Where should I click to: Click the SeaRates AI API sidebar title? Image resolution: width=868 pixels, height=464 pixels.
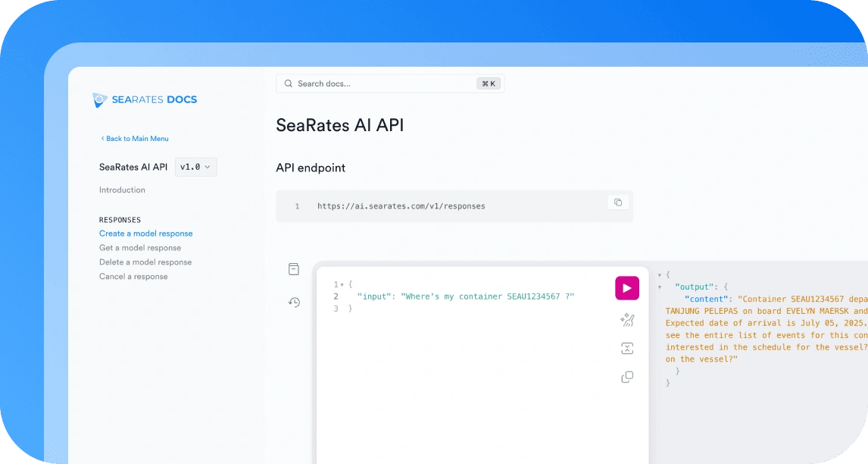(133, 167)
